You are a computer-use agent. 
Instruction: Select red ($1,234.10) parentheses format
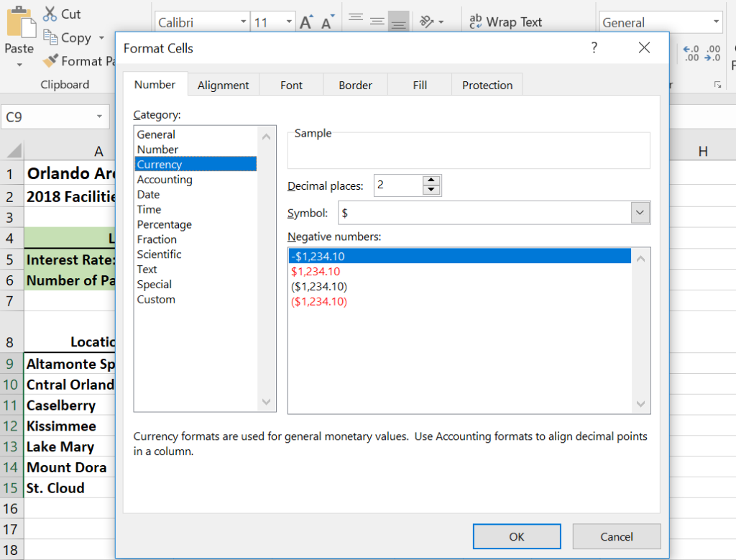click(x=460, y=301)
